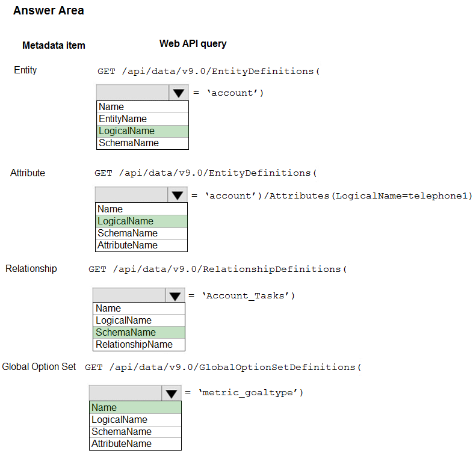Choose LogicalName in Global Option Set list

[135, 420]
